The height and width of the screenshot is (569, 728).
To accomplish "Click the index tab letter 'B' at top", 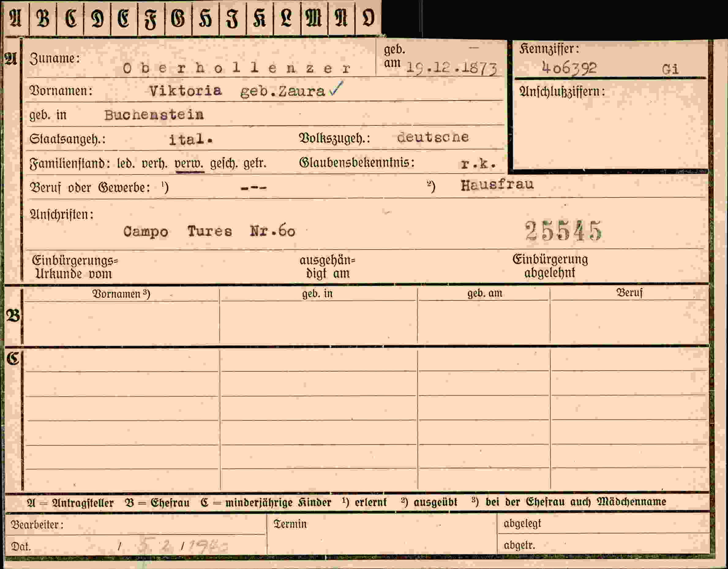I will [42, 18].
